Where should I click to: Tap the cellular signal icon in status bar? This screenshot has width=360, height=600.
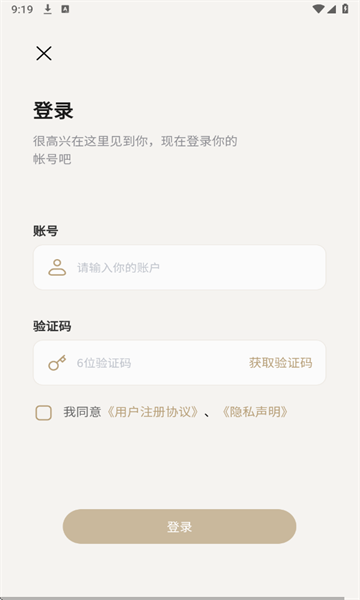pyautogui.click(x=331, y=9)
